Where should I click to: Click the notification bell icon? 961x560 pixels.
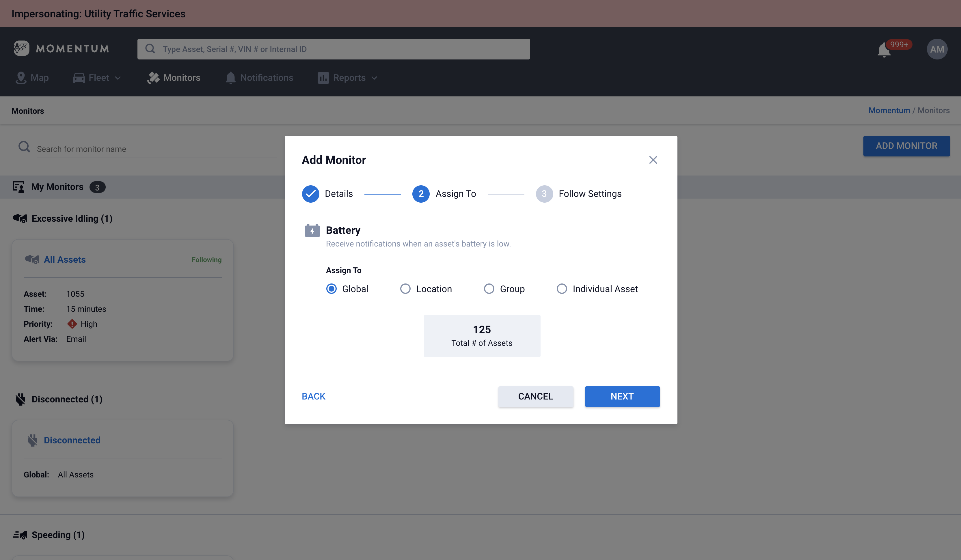tap(884, 50)
